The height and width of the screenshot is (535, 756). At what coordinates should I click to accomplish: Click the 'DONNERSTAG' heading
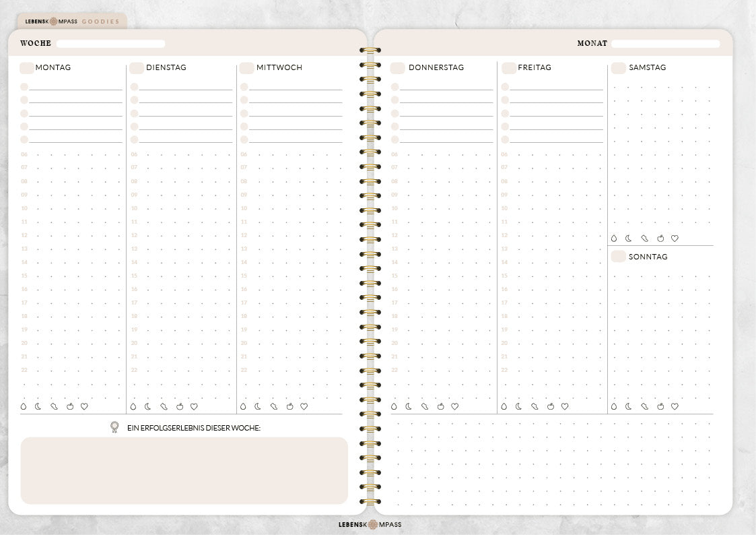click(x=436, y=67)
